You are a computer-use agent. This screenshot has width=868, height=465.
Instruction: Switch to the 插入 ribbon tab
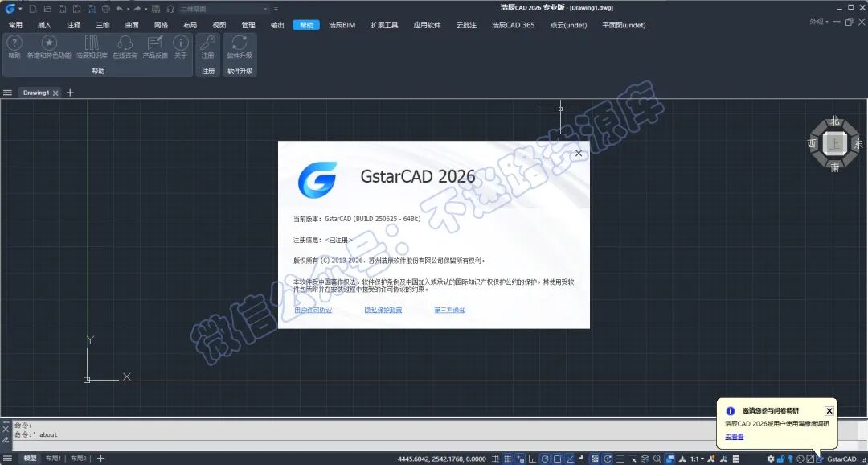44,25
